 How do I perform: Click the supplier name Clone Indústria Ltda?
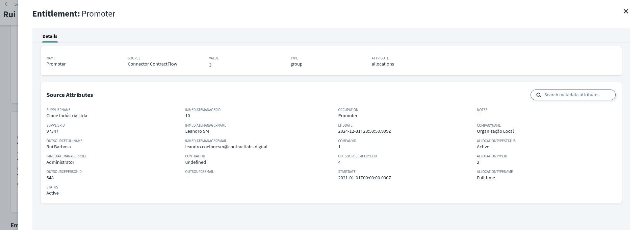point(67,116)
